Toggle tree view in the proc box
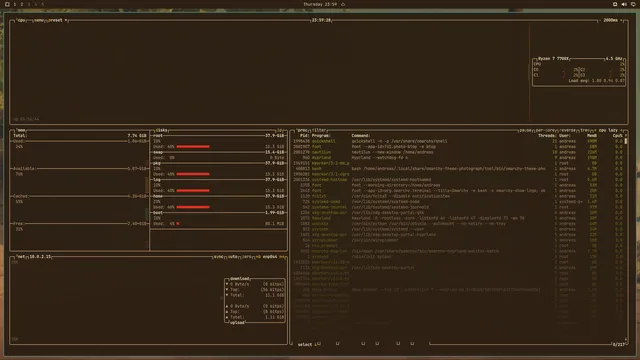Viewport: 640px width, 360px height. click(x=585, y=130)
